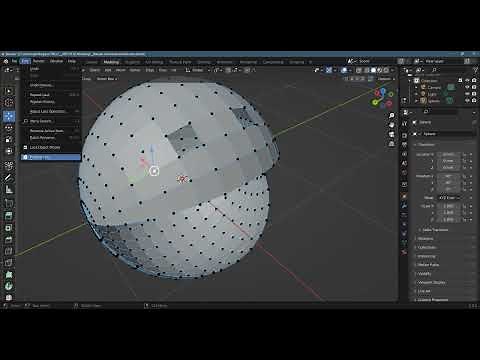Expand the Camera row in outliner
This screenshot has height=360, width=480.
tap(416, 87)
